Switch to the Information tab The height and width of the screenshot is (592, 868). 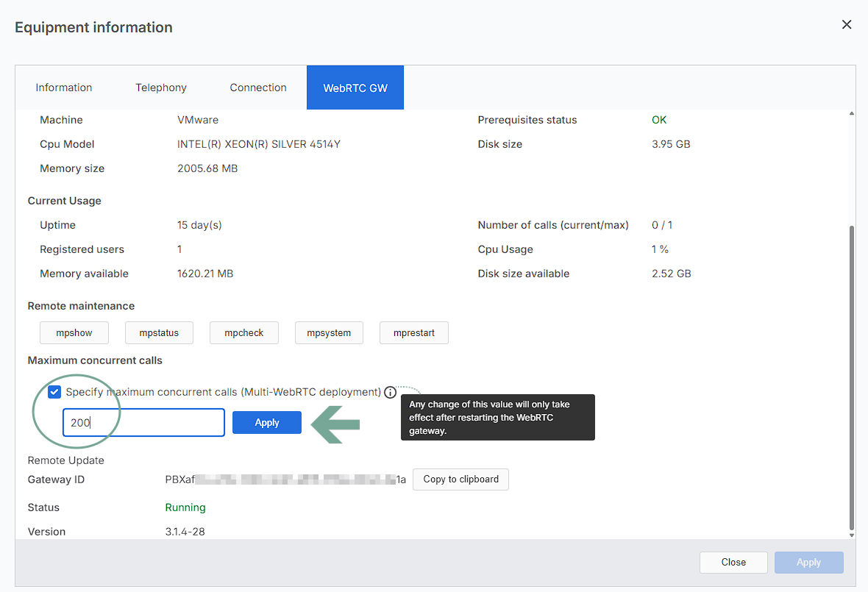coord(64,88)
